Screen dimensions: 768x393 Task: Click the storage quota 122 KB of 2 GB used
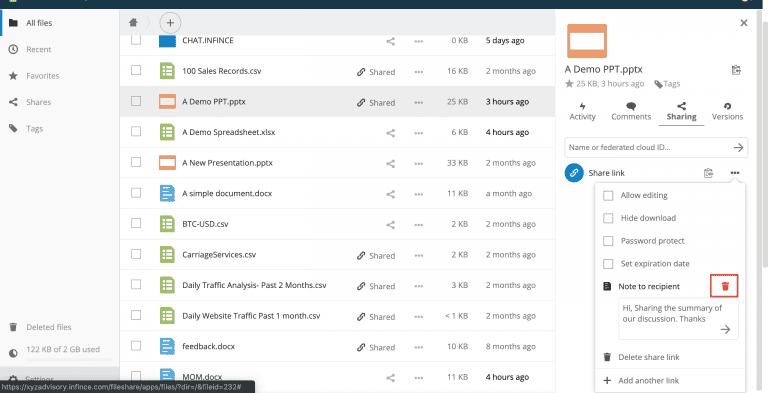pos(63,349)
